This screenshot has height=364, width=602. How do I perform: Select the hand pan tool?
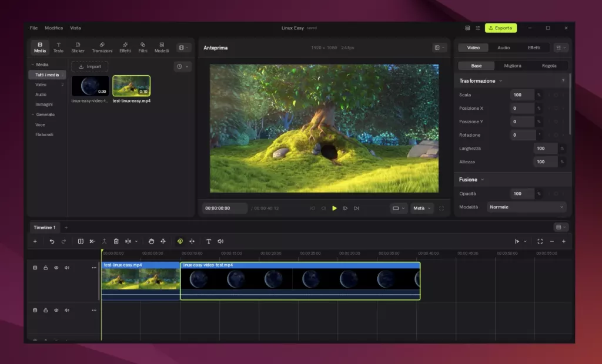(151, 241)
